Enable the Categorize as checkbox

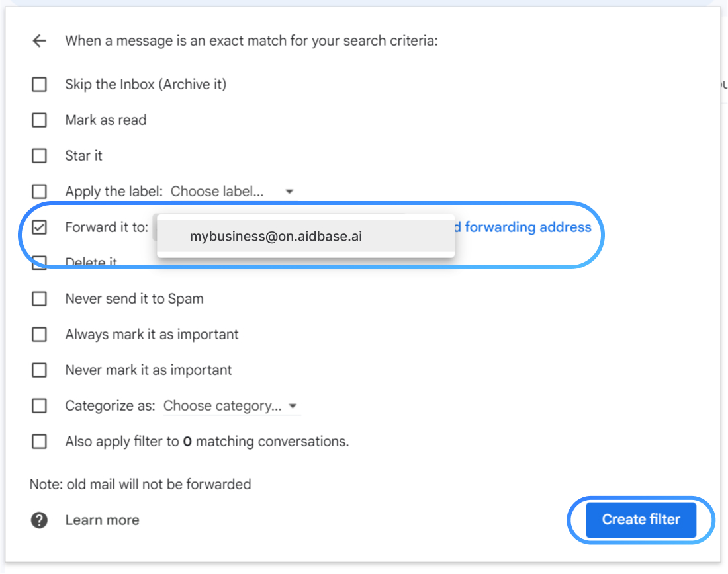(x=38, y=405)
